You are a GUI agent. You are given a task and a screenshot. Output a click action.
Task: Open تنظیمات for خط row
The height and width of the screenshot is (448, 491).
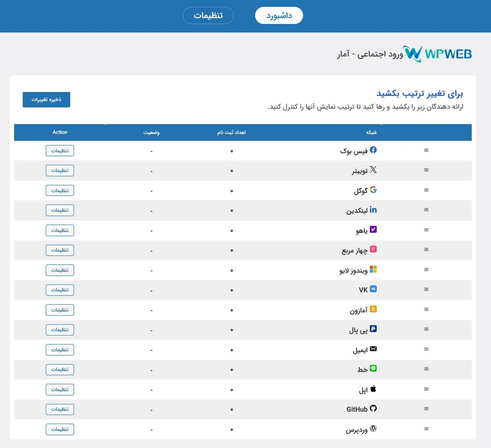point(60,369)
